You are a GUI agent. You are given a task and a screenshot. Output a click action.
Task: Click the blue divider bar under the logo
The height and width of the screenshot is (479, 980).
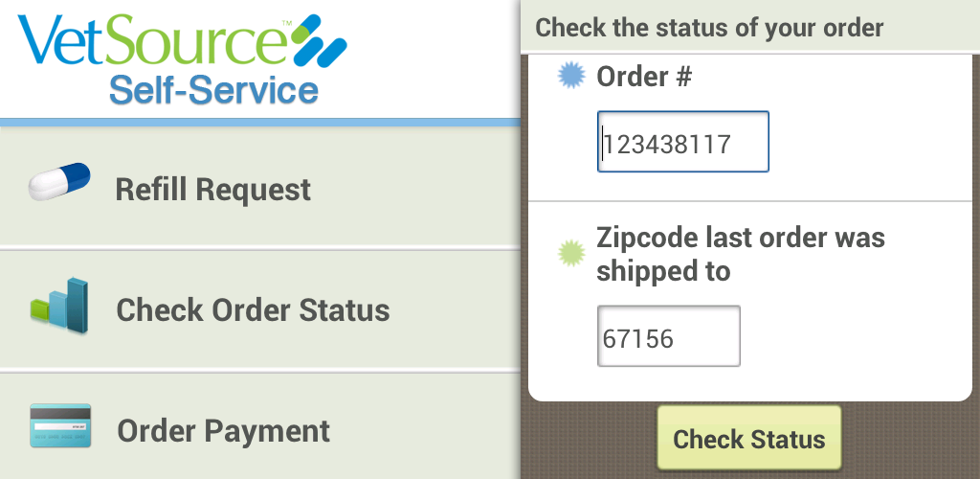259,122
